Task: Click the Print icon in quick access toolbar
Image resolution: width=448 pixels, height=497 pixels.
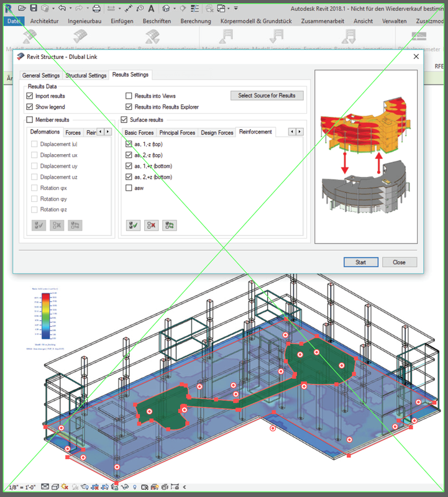Action: tap(96, 8)
